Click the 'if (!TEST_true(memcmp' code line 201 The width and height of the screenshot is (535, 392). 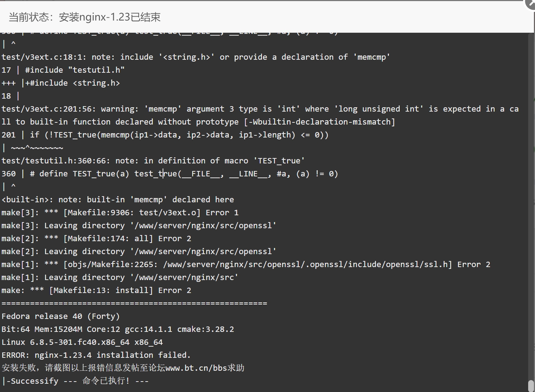pyautogui.click(x=165, y=135)
